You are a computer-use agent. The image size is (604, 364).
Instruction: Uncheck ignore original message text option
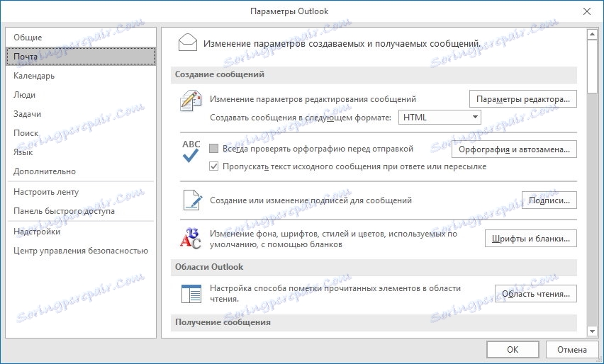coord(215,166)
